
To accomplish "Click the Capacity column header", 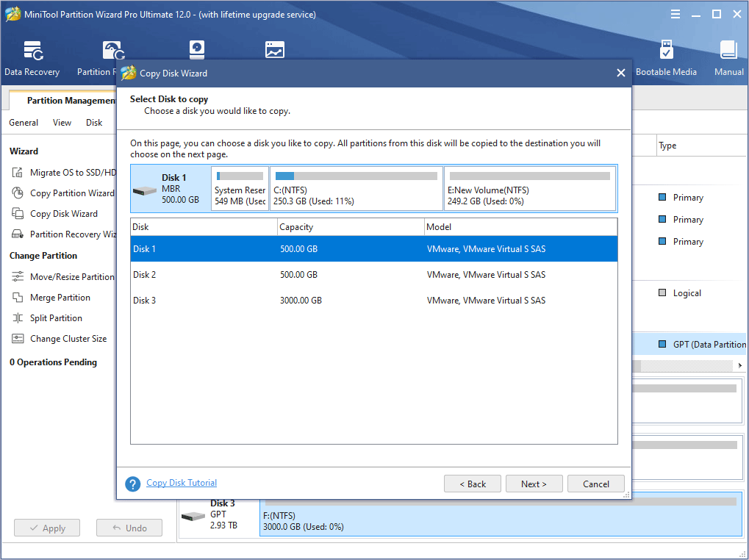I will coord(351,227).
